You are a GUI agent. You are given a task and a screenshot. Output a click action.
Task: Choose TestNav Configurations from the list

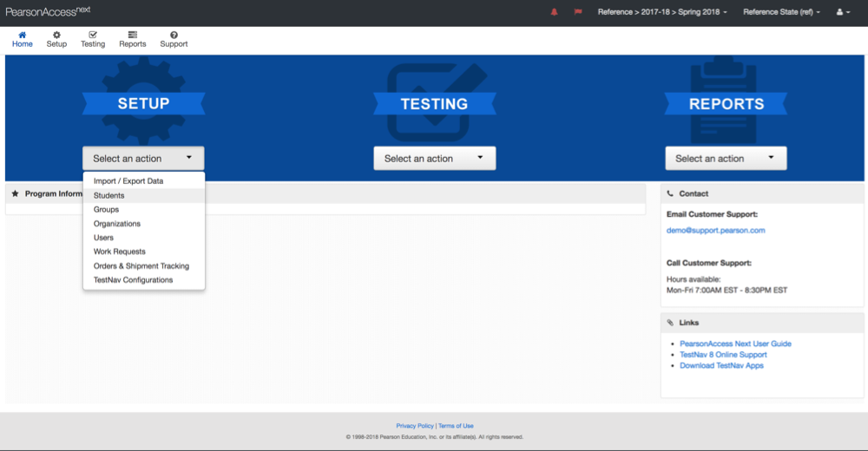point(133,280)
